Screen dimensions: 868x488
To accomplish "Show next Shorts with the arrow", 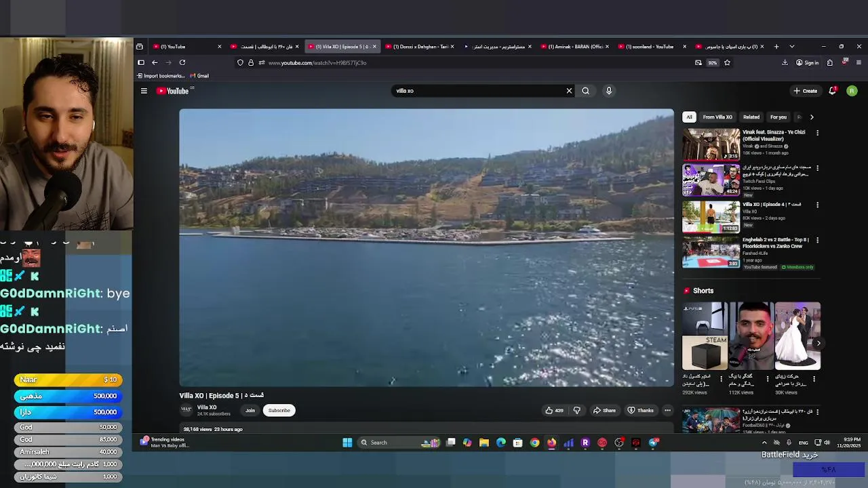I will pyautogui.click(x=818, y=343).
